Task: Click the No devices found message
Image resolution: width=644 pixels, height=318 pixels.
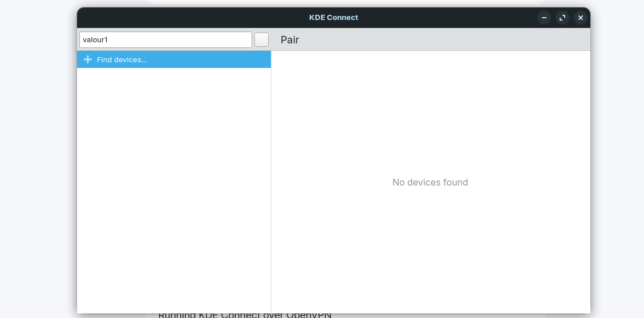Action: coord(430,183)
